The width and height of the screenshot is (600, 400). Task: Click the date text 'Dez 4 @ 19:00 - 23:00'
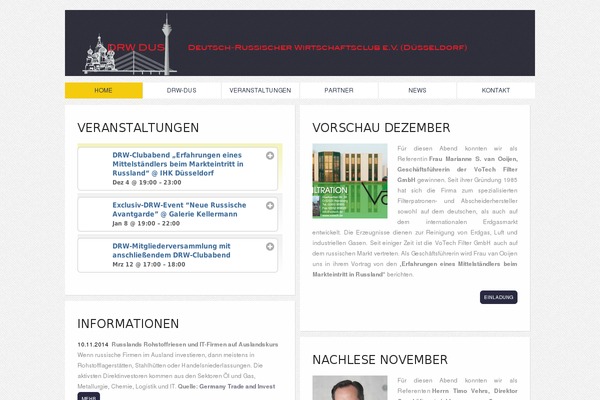[147, 183]
